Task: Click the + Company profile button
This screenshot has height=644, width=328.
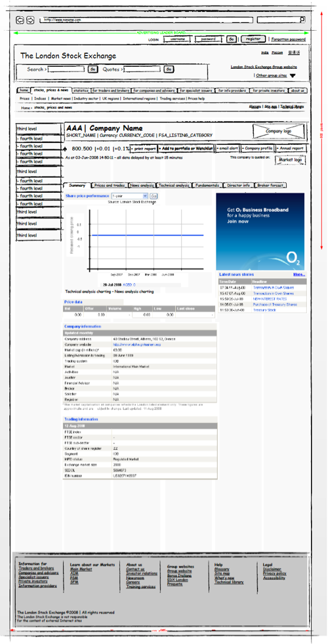Action: coord(257,148)
